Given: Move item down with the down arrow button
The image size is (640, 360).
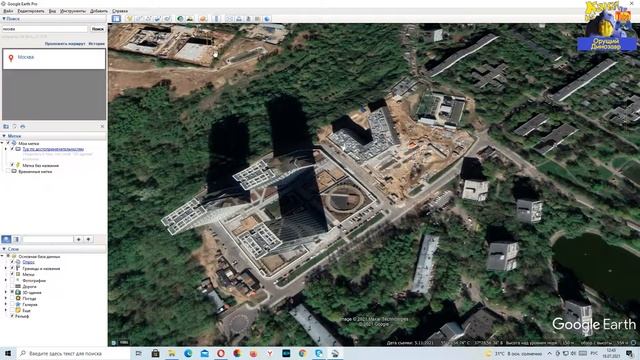Looking at the screenshot, I should 89,239.
